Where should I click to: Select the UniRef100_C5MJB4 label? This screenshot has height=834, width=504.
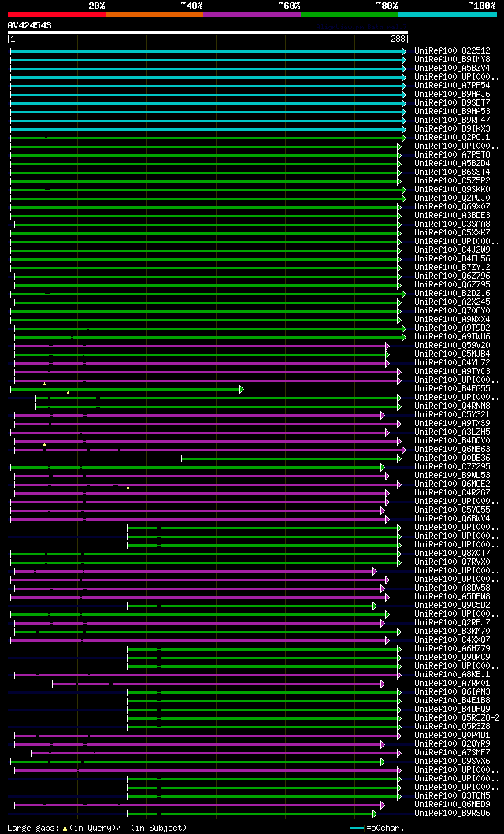[453, 354]
